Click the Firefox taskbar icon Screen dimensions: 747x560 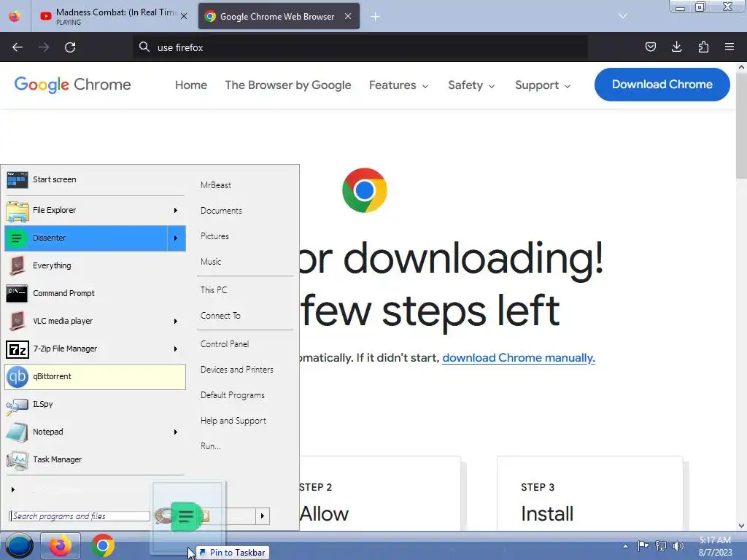tap(60, 545)
